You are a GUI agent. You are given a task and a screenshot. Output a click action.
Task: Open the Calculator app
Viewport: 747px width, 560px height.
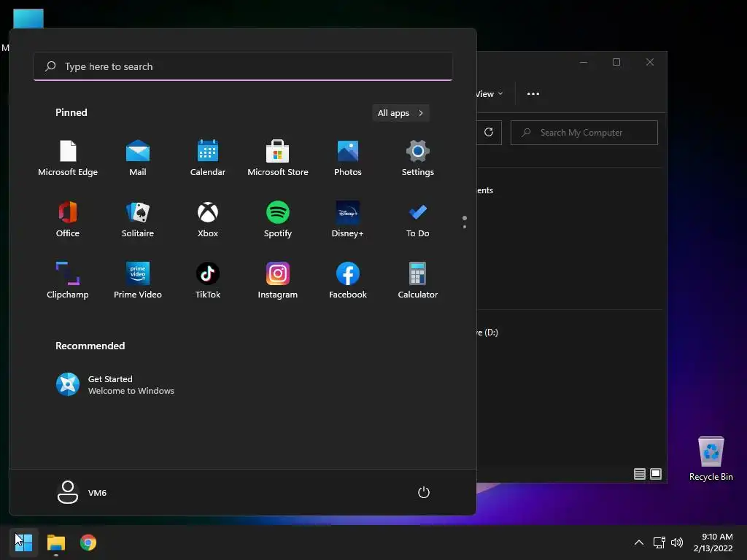coord(418,281)
